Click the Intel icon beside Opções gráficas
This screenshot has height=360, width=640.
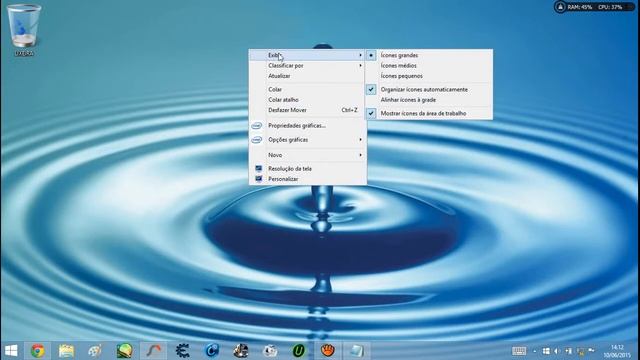[x=256, y=140]
